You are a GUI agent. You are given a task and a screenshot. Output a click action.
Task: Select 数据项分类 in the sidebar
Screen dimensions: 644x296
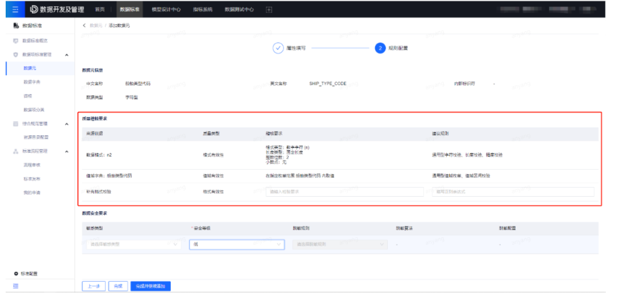(x=34, y=110)
